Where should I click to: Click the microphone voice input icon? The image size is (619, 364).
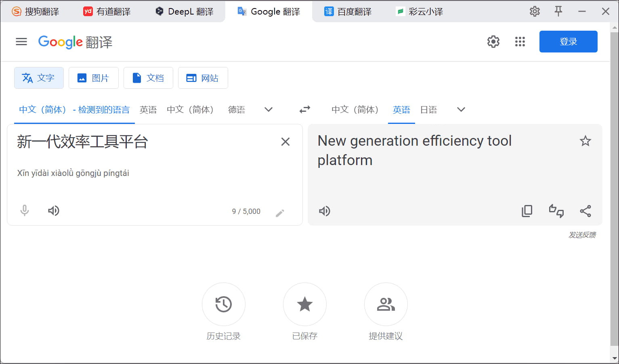[x=25, y=211]
